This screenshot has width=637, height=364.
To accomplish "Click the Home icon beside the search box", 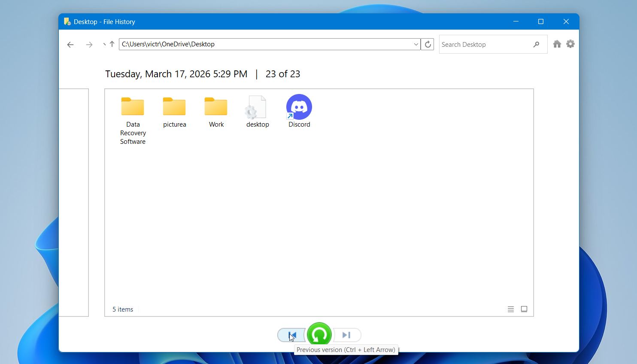I will (x=557, y=44).
